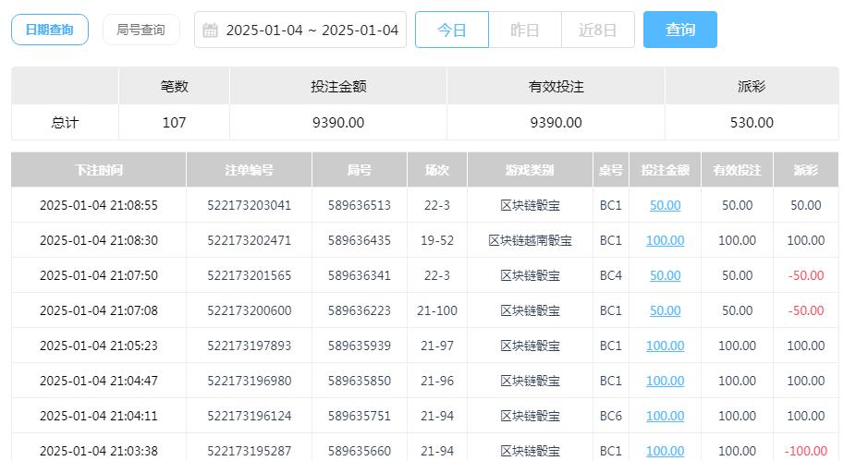Open the date range input 2025-01-04
868x461 pixels.
click(300, 30)
